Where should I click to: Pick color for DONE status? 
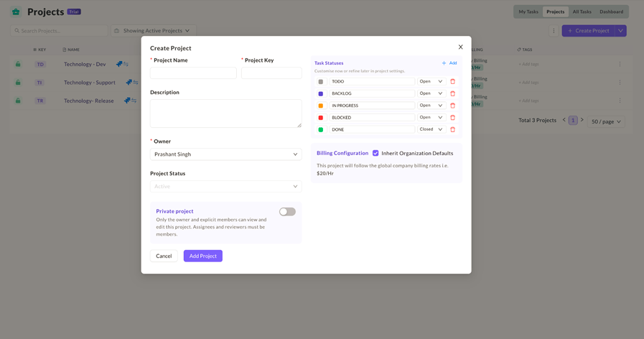(321, 129)
